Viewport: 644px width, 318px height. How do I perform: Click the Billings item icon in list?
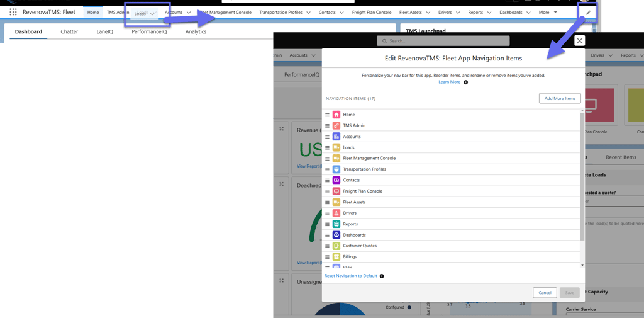point(336,257)
